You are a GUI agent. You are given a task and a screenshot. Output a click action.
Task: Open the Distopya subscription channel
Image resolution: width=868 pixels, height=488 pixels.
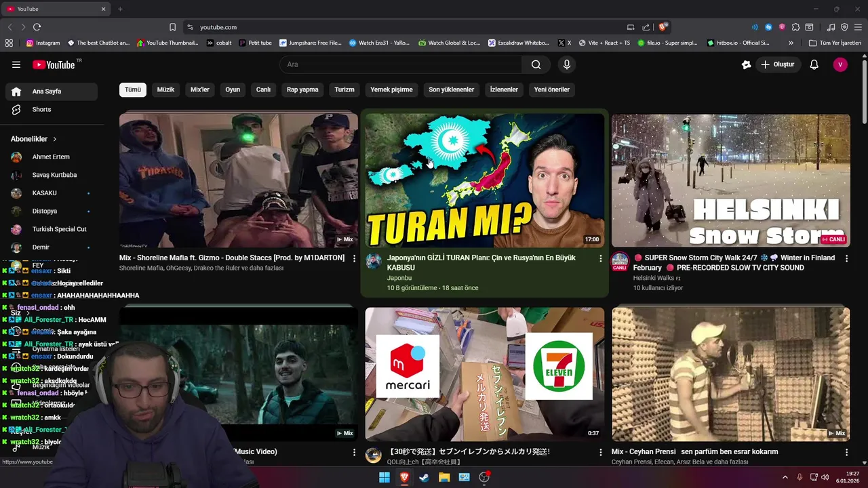click(52, 211)
